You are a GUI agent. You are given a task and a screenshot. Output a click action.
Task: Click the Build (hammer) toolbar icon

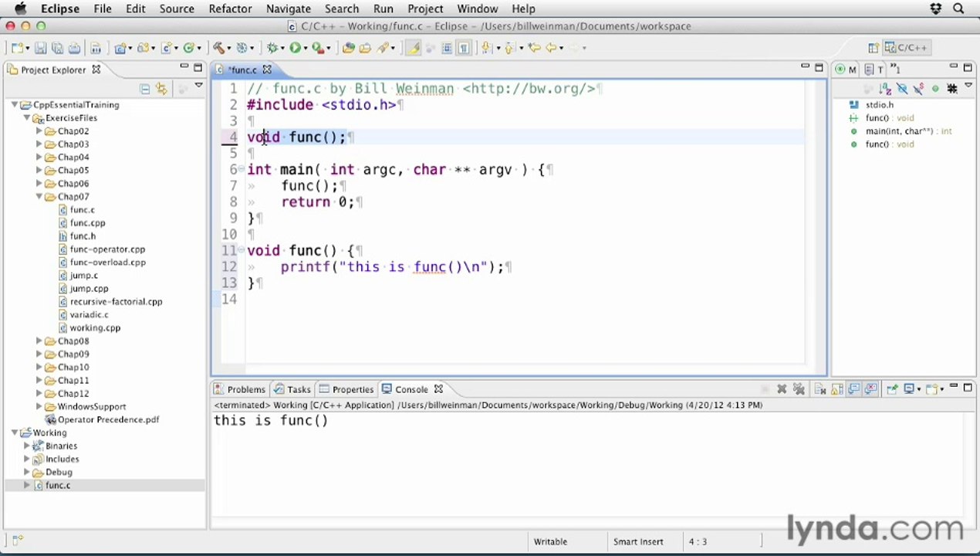pos(218,48)
